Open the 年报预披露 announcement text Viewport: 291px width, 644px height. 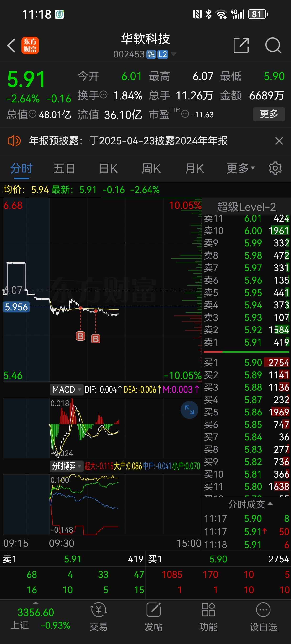pos(128,141)
